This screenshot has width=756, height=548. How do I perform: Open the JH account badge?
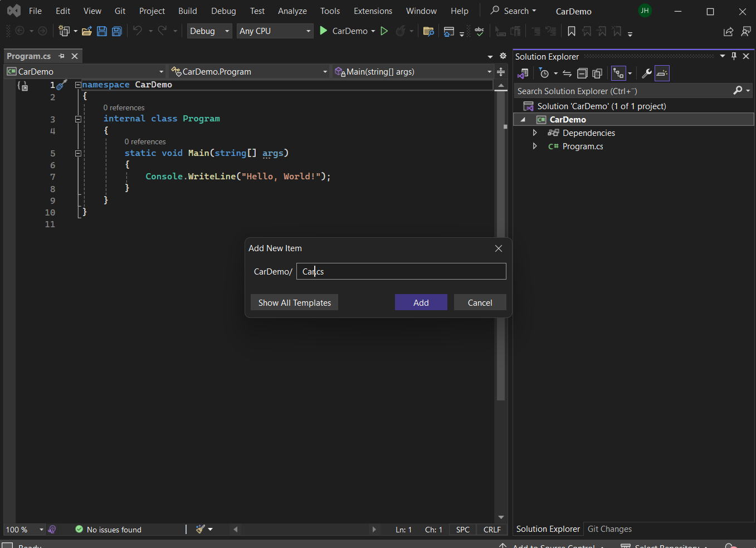[x=645, y=11]
